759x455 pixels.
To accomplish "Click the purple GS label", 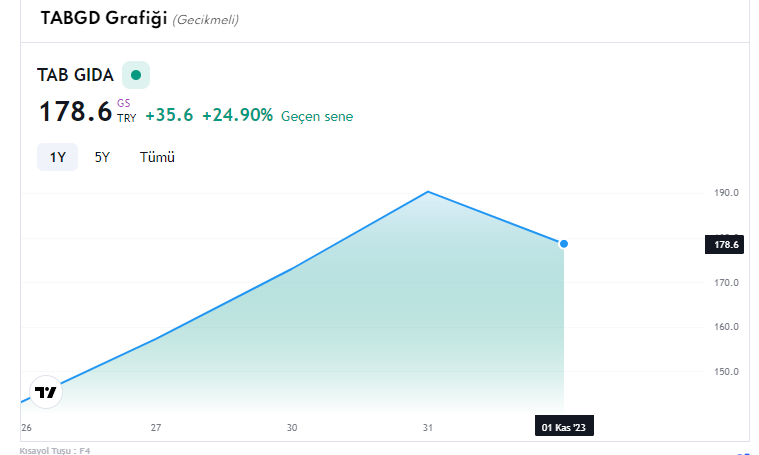I will 123,103.
